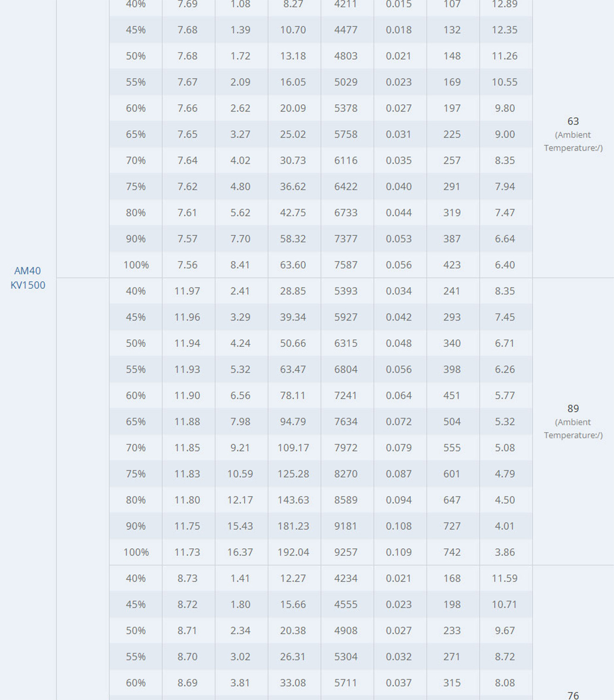Select the cell showing 192.04

[293, 552]
